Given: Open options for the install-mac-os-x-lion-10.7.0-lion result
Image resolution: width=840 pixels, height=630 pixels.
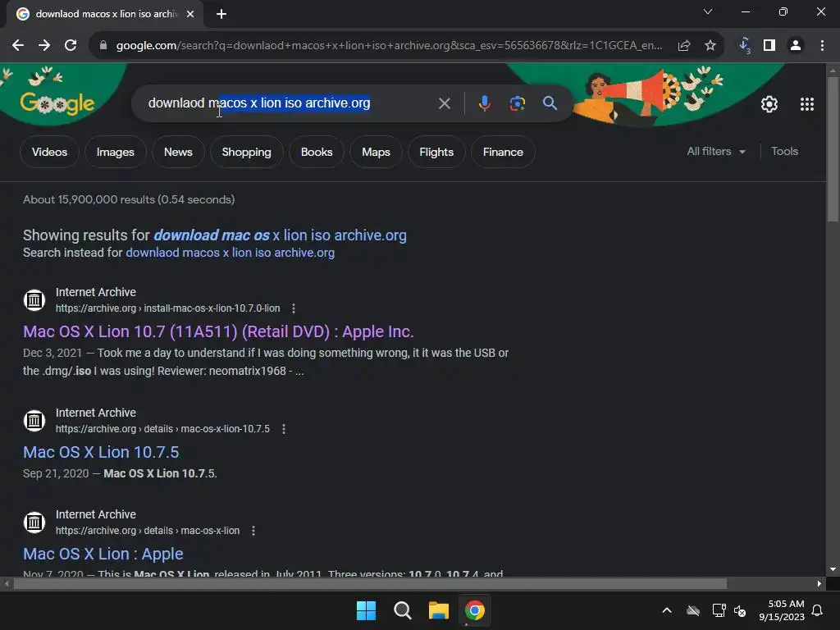Looking at the screenshot, I should [x=293, y=308].
